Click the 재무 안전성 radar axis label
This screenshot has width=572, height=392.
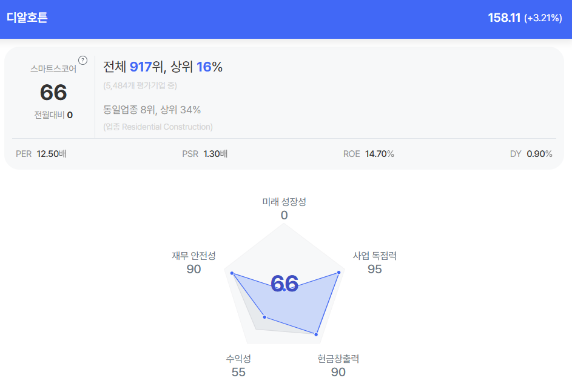[193, 256]
